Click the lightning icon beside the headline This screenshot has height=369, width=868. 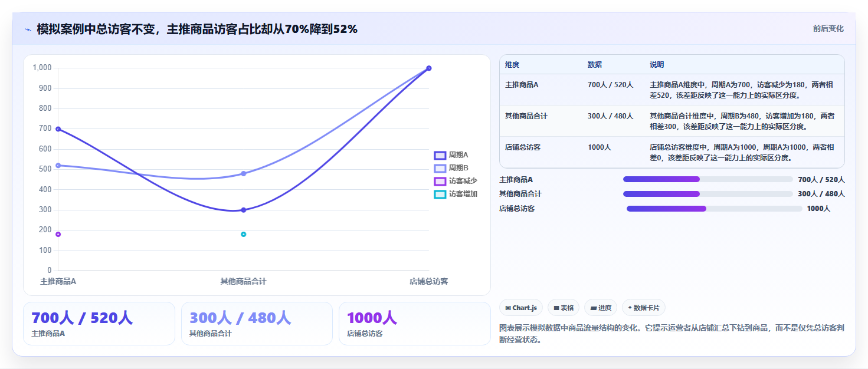(28, 29)
